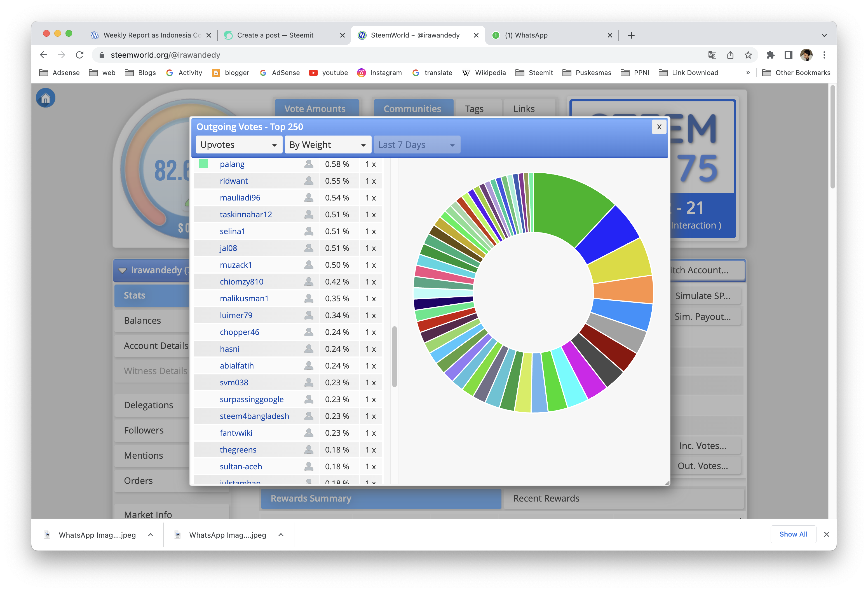Select the Vote Amounts tab
The height and width of the screenshot is (592, 868).
tap(316, 108)
